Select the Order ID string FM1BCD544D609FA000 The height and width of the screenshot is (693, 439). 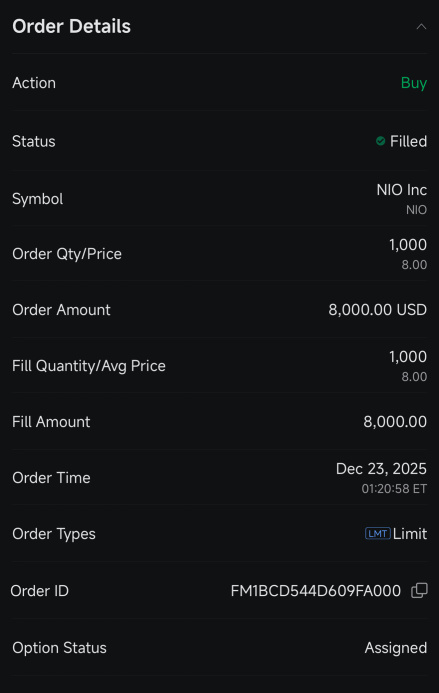tap(316, 590)
